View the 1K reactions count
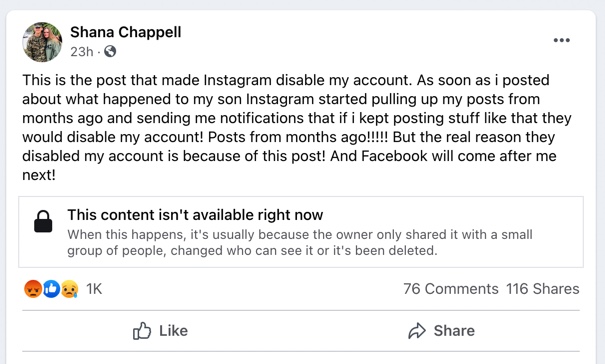605x364 pixels. [94, 289]
